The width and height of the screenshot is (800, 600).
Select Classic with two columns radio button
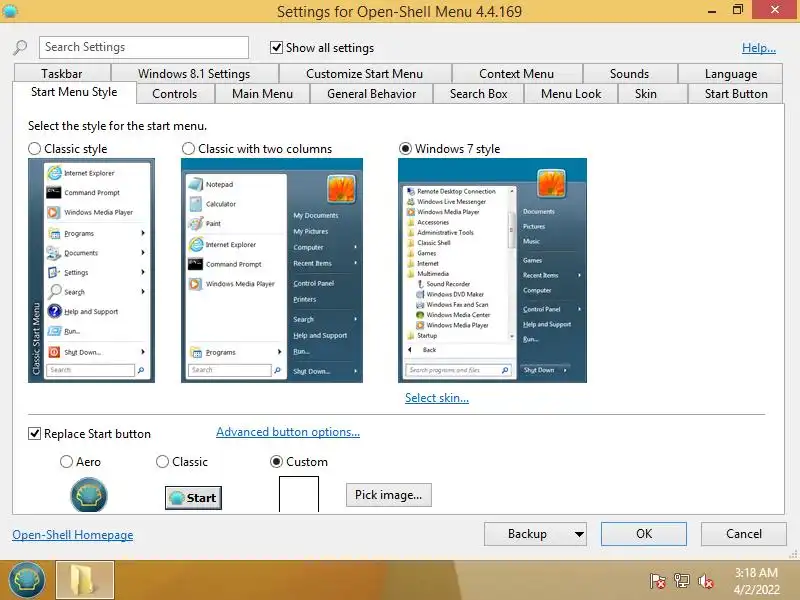(188, 148)
